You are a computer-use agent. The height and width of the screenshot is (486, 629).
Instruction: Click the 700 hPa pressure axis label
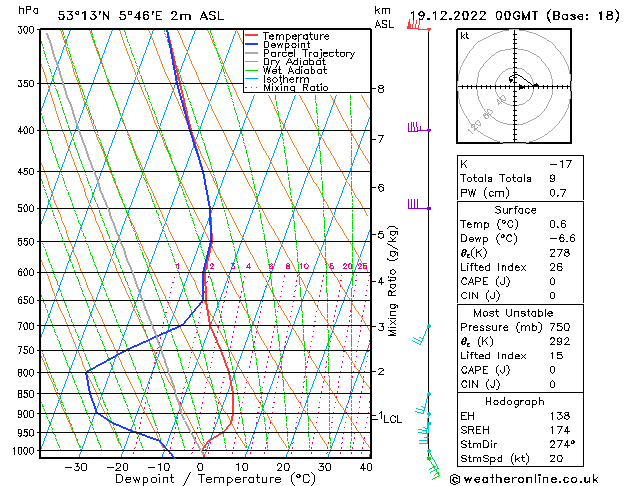click(x=28, y=326)
